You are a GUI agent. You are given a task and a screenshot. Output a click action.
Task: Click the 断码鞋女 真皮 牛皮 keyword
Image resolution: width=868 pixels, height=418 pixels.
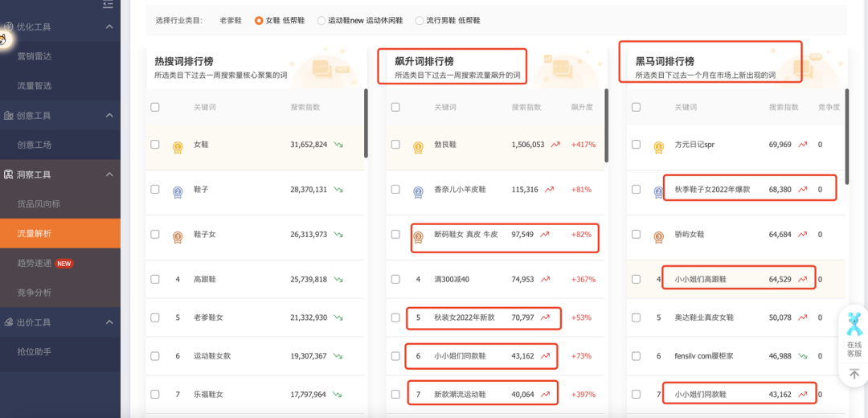465,235
